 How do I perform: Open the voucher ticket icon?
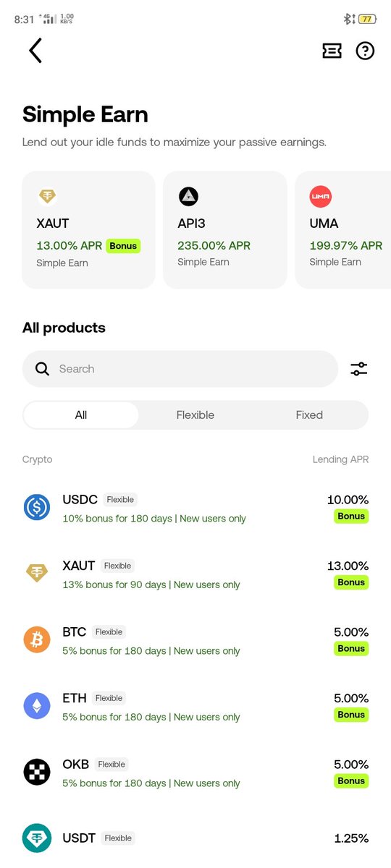(332, 51)
